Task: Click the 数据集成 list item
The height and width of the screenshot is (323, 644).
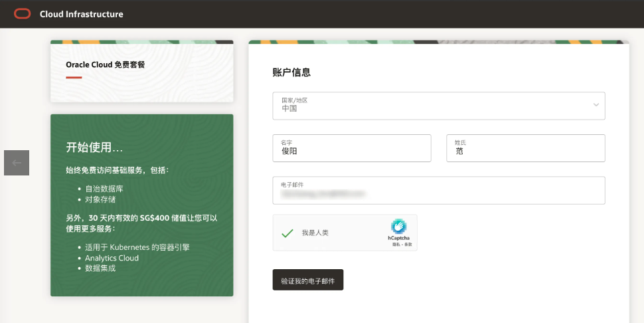Action: tap(100, 268)
